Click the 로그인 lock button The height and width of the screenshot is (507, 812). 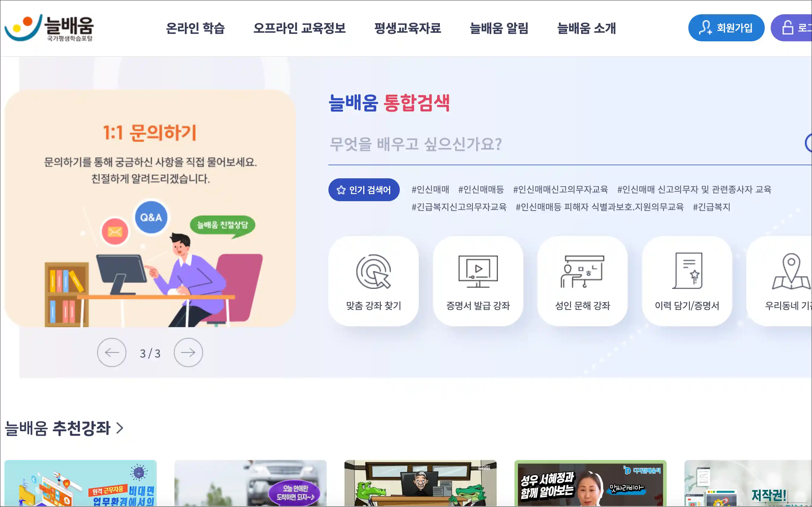791,28
